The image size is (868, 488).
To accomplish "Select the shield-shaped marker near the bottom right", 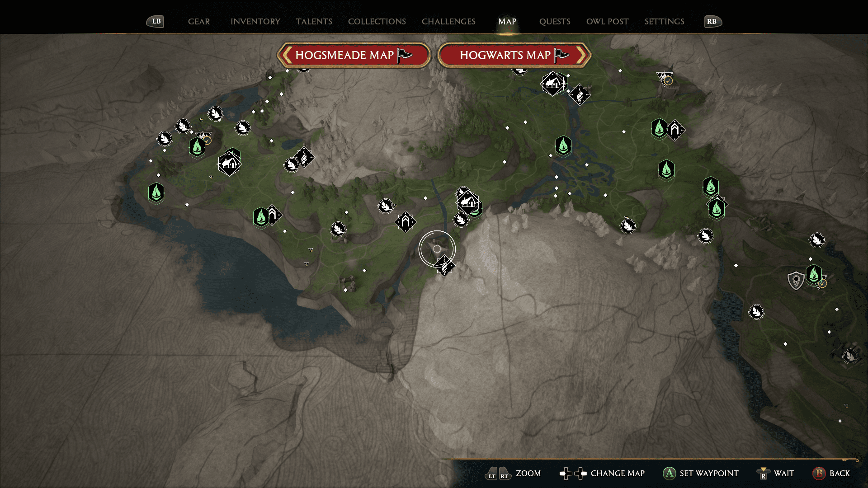I will [x=796, y=280].
